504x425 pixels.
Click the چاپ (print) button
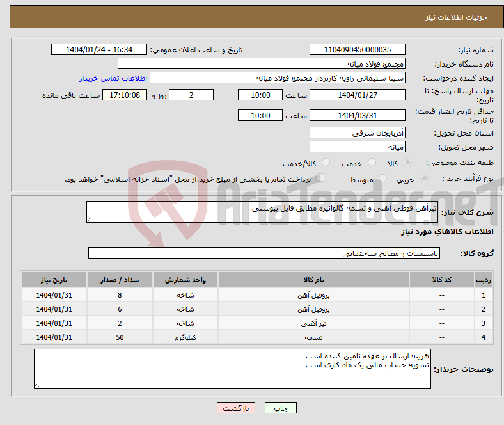coord(280,408)
